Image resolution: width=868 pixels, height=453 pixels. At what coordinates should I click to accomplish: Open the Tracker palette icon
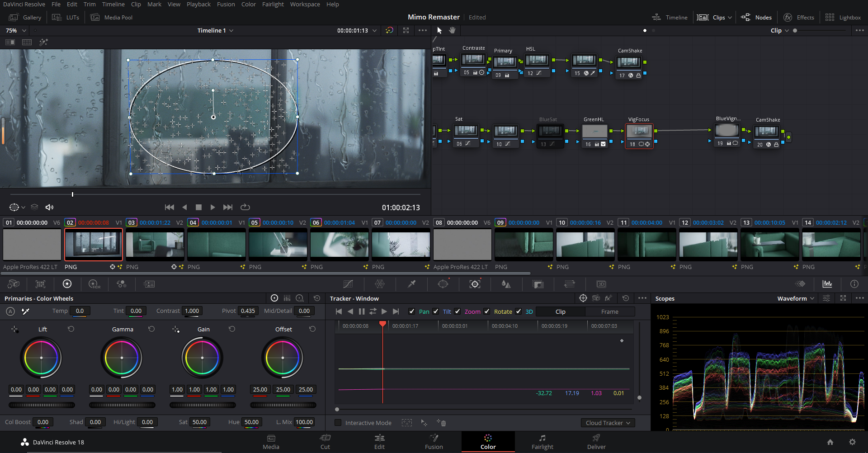(x=475, y=284)
